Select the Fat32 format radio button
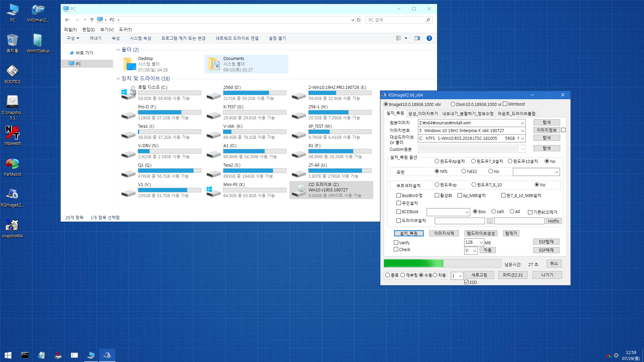This screenshot has height=362, width=644. click(x=464, y=171)
